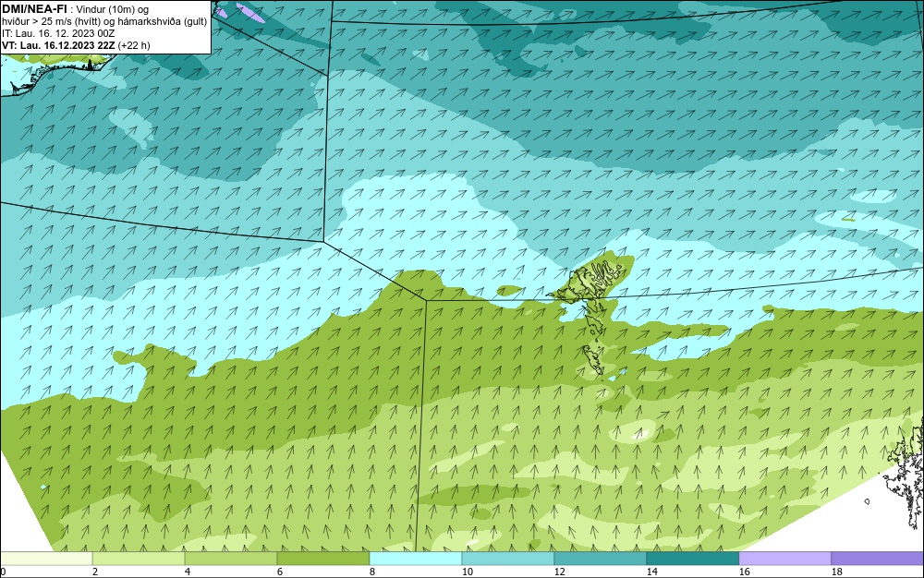Click the legend label '8'

[x=371, y=572]
